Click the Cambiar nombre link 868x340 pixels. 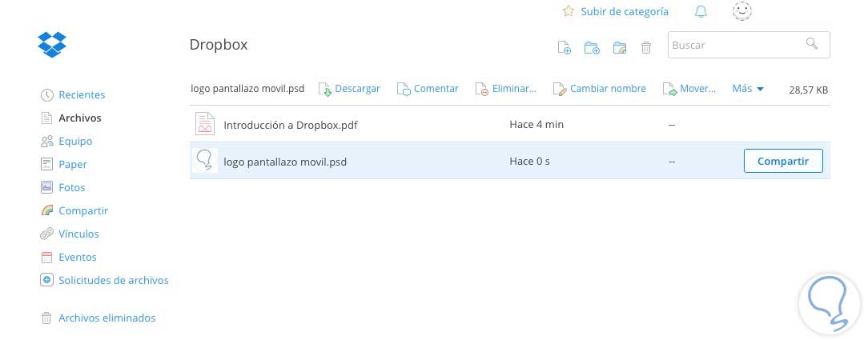click(608, 89)
